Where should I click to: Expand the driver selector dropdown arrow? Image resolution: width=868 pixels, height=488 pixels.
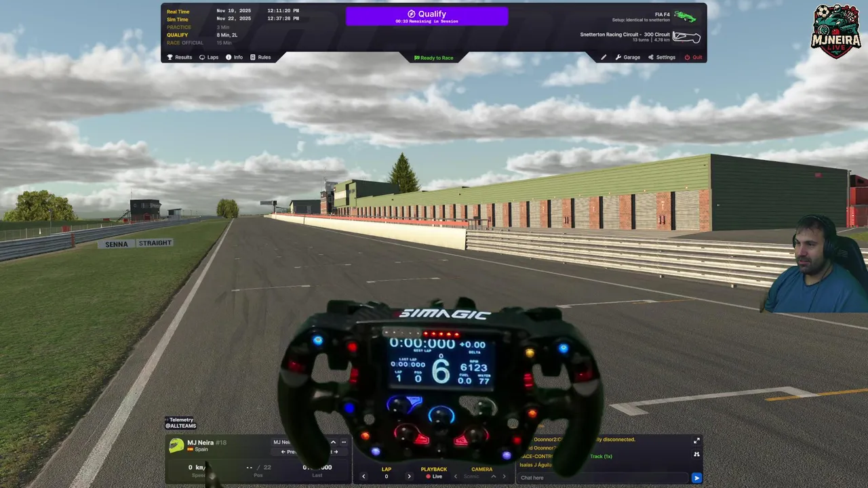point(333,442)
